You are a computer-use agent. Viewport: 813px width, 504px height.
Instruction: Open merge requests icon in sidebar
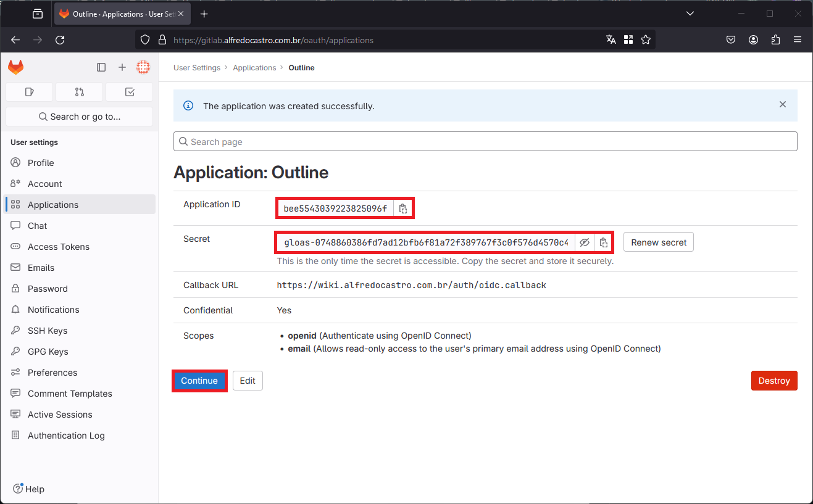point(79,92)
